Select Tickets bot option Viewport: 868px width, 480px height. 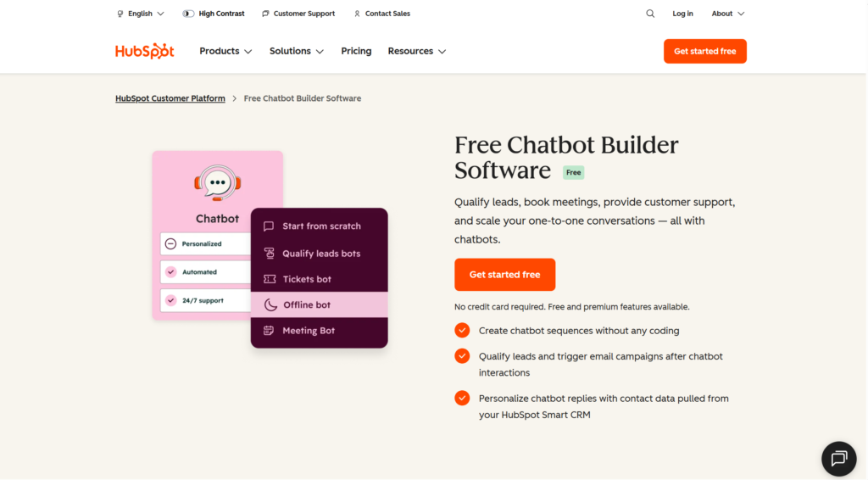(x=320, y=279)
